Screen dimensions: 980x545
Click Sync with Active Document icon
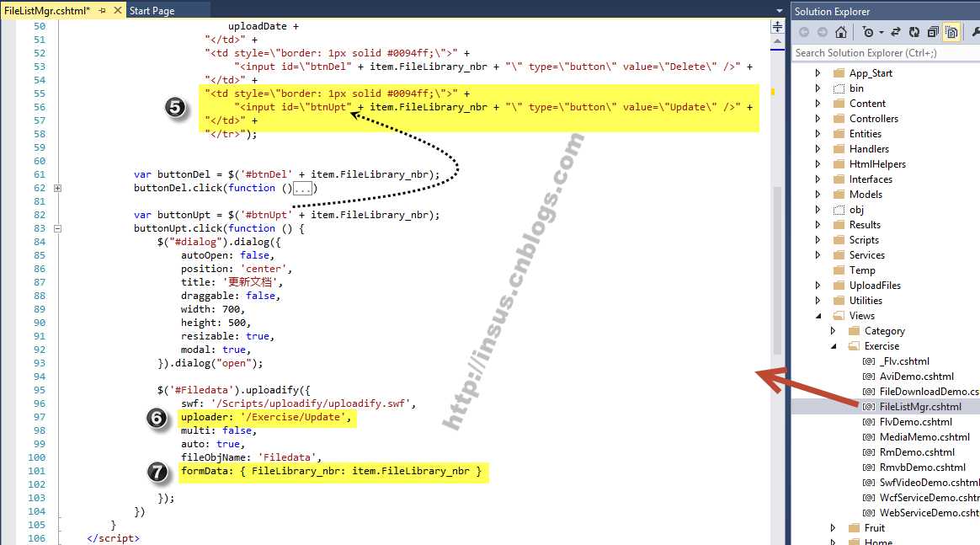(896, 32)
